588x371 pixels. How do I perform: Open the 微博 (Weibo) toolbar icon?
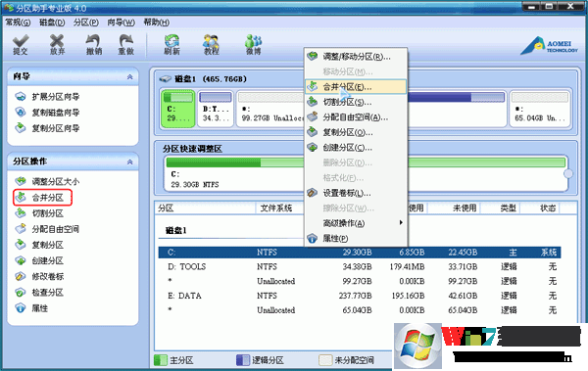coord(254,45)
